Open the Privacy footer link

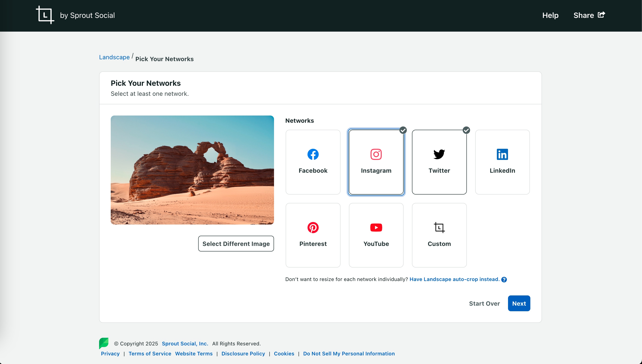[110, 354]
